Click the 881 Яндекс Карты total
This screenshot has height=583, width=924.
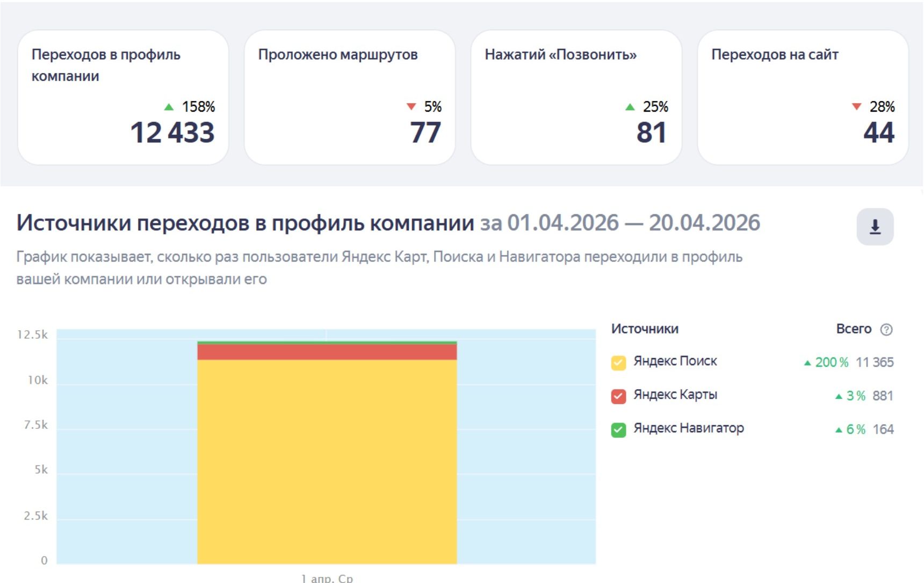click(x=883, y=396)
